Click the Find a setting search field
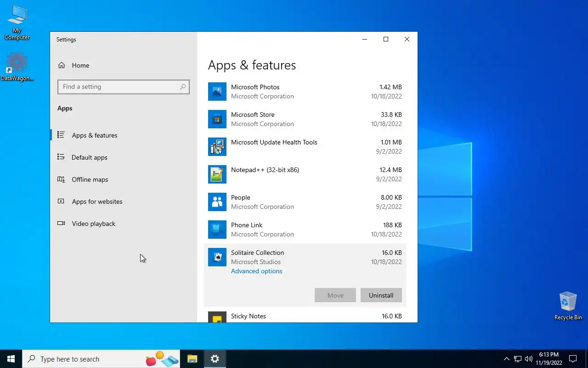 click(123, 86)
